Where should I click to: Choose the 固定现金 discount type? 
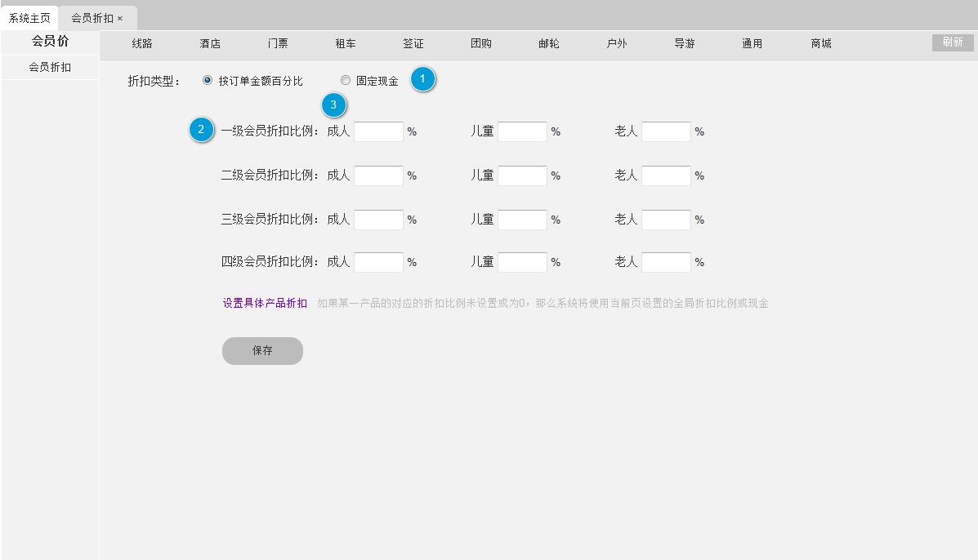tap(346, 80)
